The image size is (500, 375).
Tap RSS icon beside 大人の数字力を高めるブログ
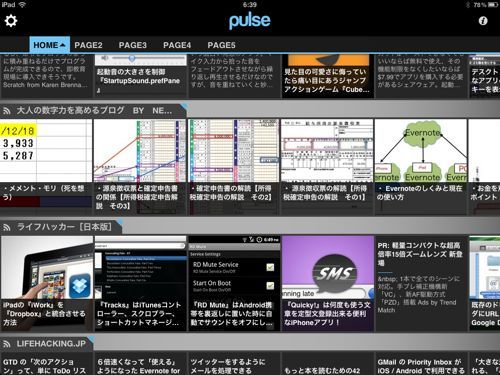pyautogui.click(x=6, y=111)
